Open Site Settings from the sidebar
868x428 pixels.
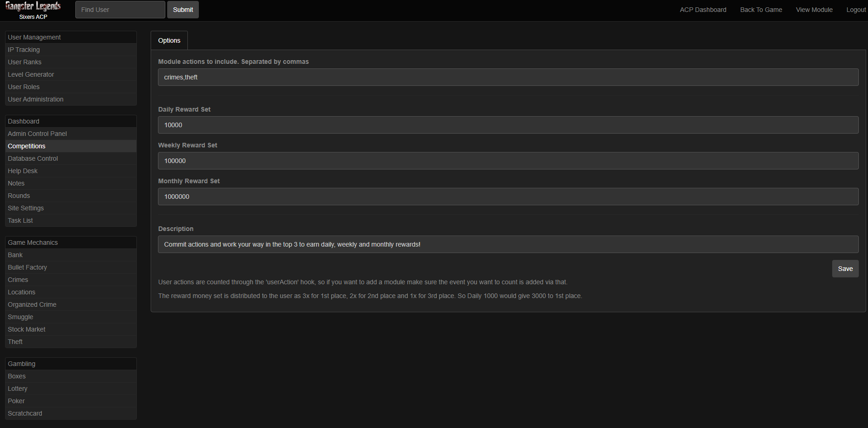tap(26, 208)
